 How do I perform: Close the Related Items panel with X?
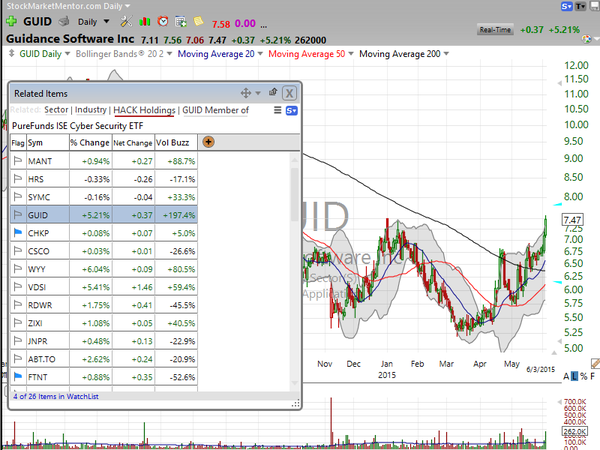[x=289, y=93]
